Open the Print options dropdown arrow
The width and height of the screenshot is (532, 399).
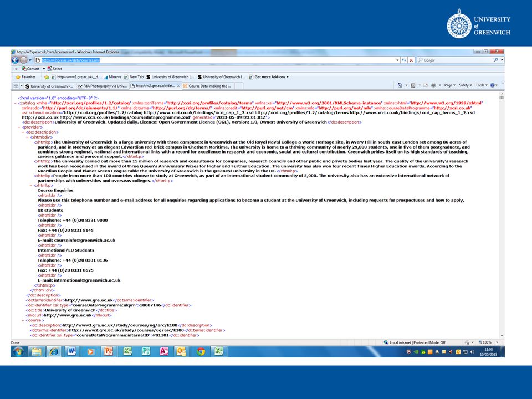(x=439, y=85)
